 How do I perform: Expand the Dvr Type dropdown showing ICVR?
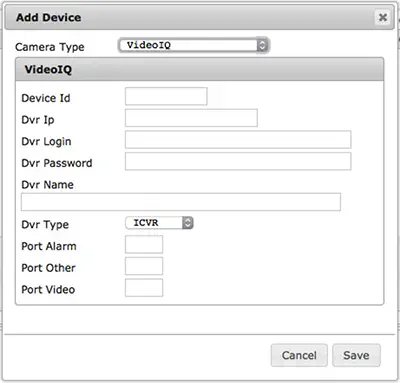159,223
